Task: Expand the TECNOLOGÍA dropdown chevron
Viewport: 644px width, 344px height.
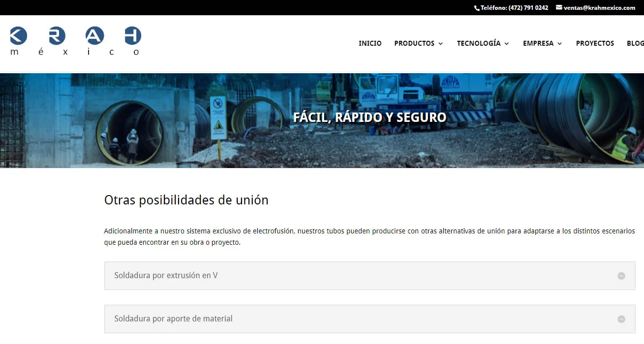Action: tap(507, 44)
